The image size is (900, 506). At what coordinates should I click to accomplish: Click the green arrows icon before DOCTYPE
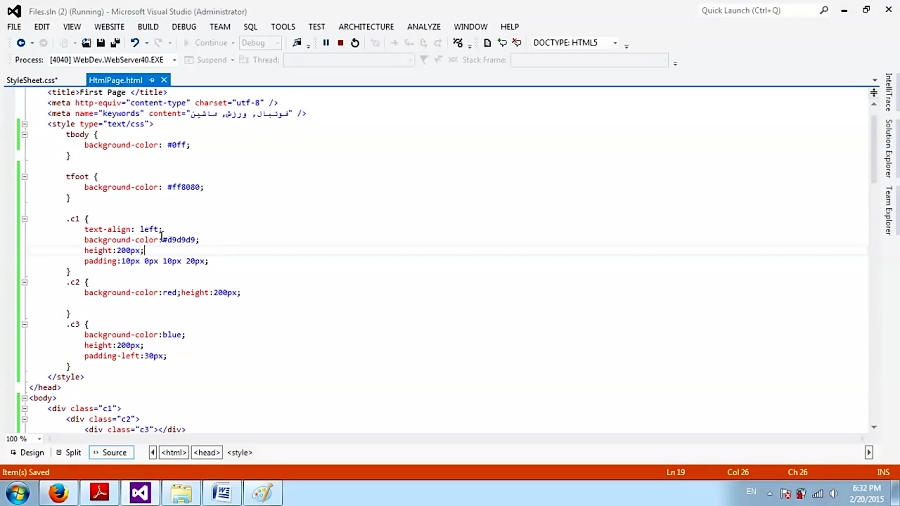(502, 43)
